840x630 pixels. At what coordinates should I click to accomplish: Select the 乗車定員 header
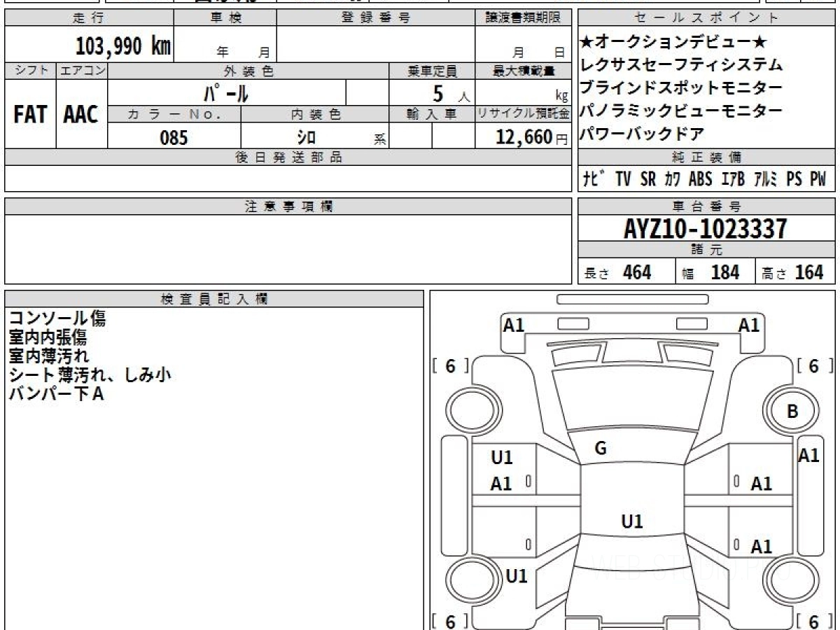432,71
